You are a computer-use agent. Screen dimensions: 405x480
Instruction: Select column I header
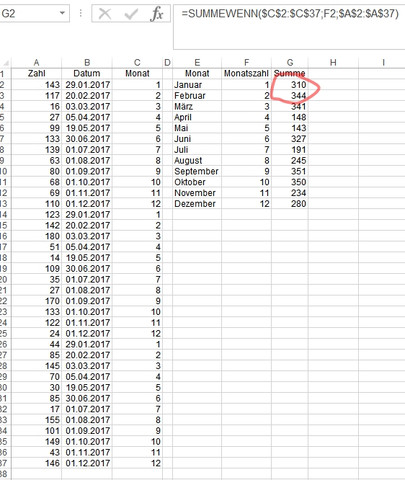383,62
